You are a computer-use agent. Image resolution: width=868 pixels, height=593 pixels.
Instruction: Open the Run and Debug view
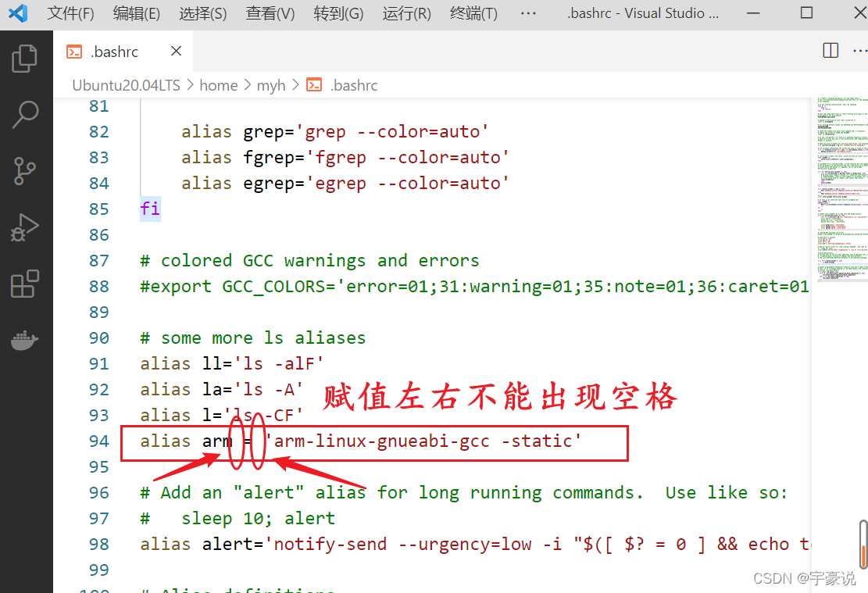click(24, 227)
